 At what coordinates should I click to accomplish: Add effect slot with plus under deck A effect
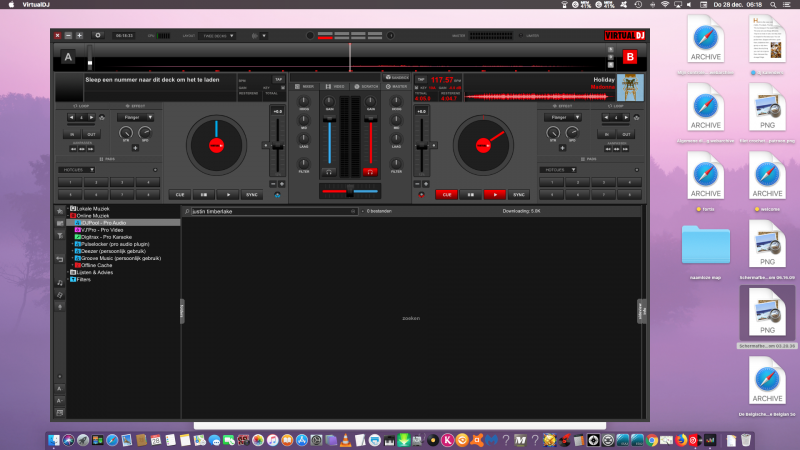pyautogui.click(x=135, y=148)
